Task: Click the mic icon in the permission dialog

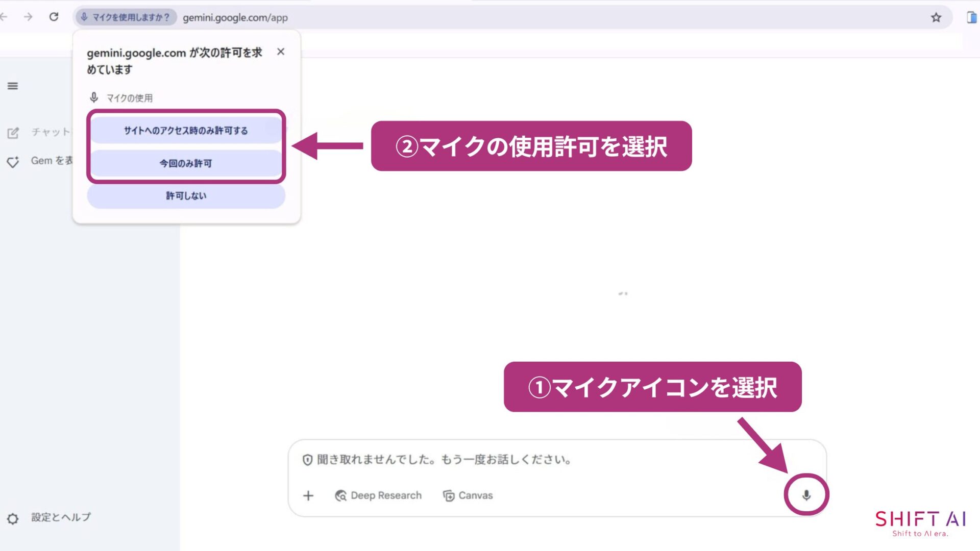Action: pos(94,97)
